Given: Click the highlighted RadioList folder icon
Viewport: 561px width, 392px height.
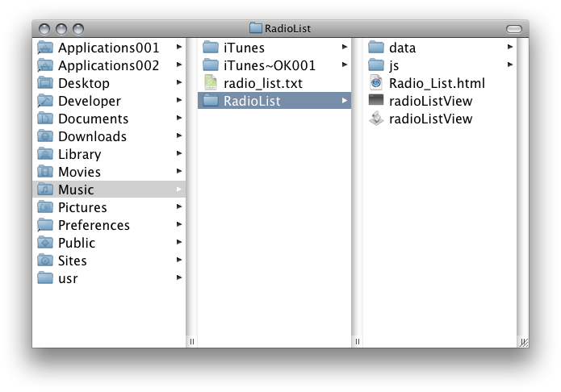Looking at the screenshot, I should [211, 101].
